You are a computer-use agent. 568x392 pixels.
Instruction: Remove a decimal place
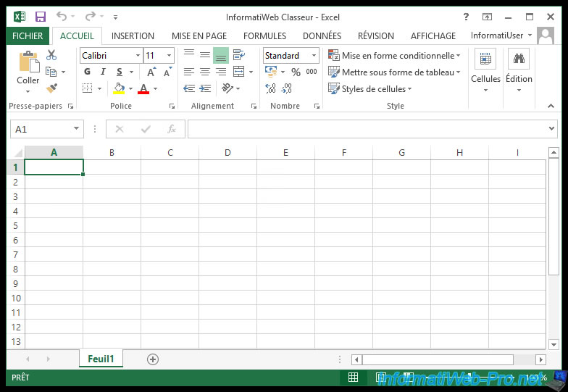[x=286, y=88]
